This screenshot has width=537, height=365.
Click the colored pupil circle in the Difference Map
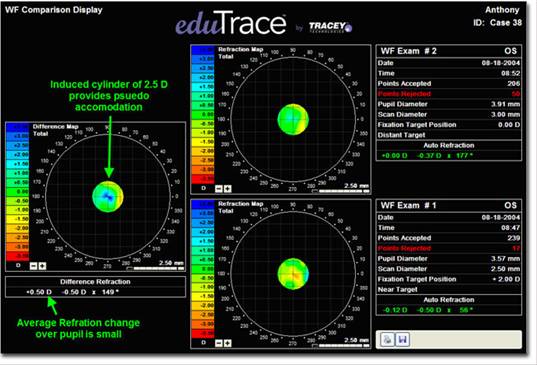[x=108, y=197]
